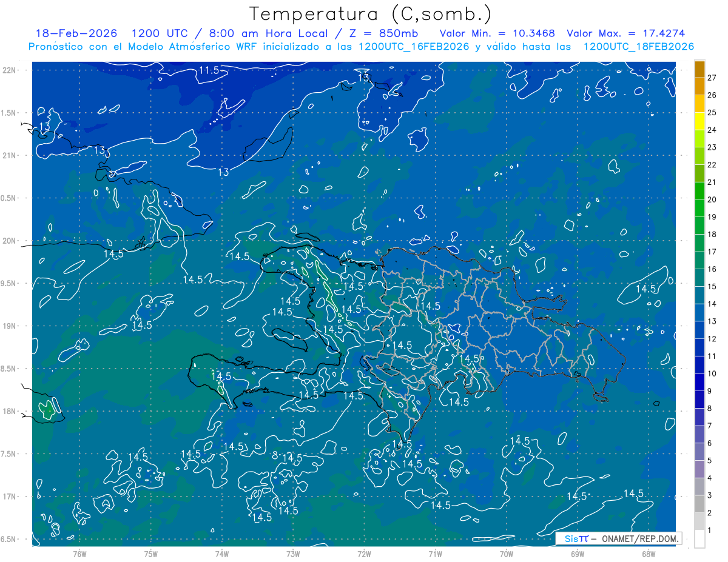This screenshot has height=562, width=728.
Task: Click the color scale label "22"
Action: point(712,165)
